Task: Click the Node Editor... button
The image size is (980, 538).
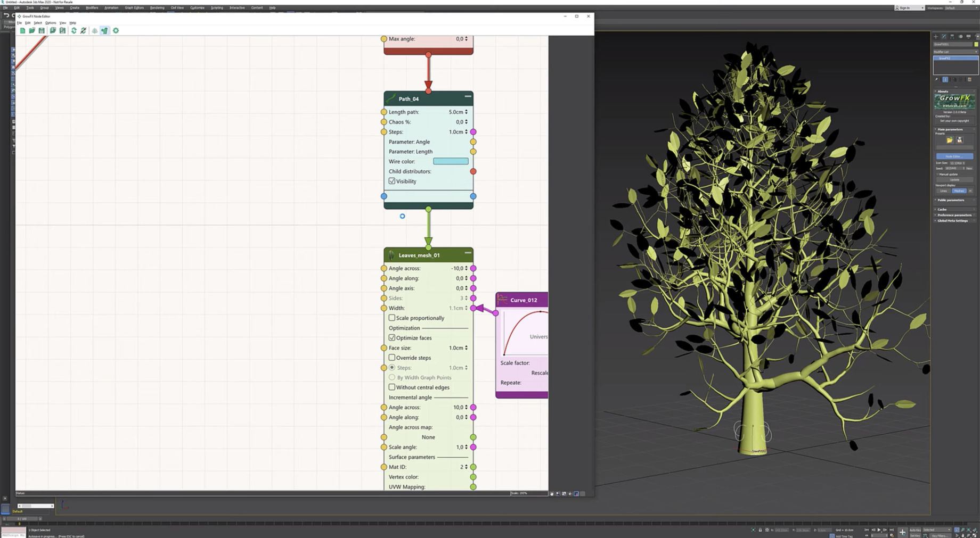Action: click(955, 156)
